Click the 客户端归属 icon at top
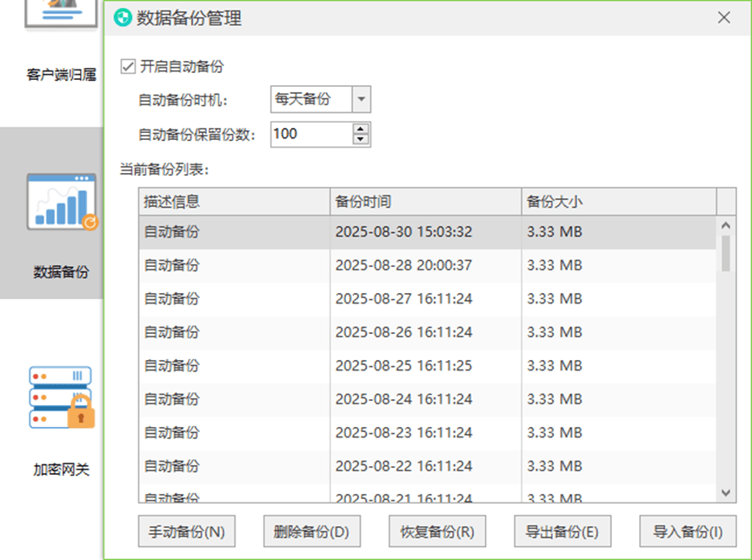Screen dimensions: 752x560 [61, 17]
